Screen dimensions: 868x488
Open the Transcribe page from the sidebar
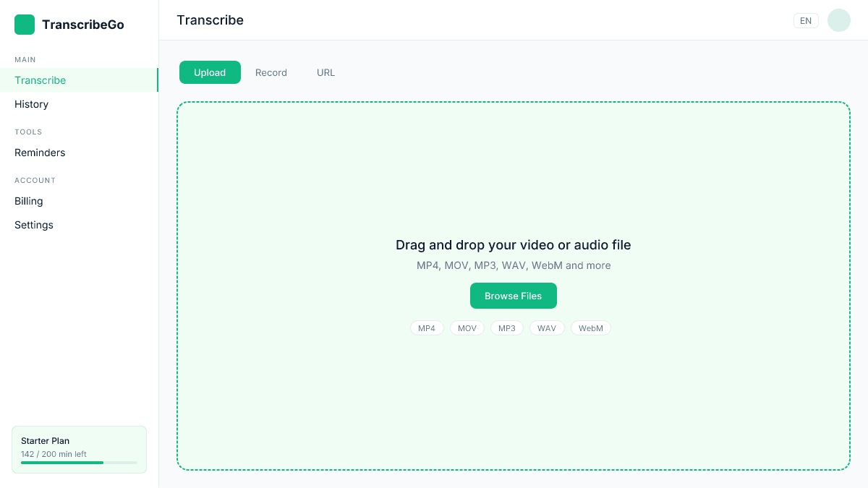(40, 80)
